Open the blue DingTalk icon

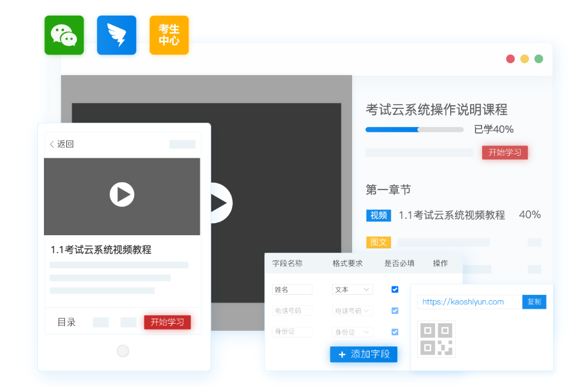coord(116,35)
